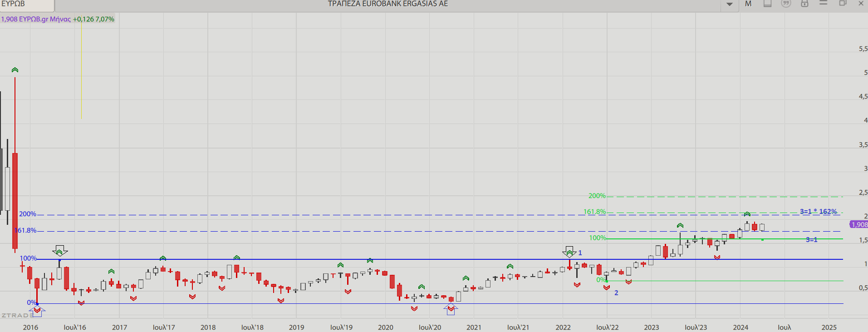Open the hamburger menu icon
This screenshot has width=868, height=332.
coord(824,3)
